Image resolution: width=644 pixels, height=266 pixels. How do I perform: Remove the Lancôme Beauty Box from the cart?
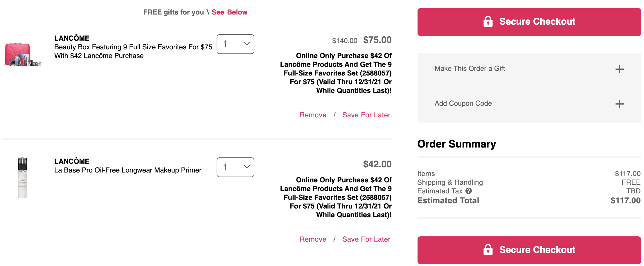click(313, 115)
